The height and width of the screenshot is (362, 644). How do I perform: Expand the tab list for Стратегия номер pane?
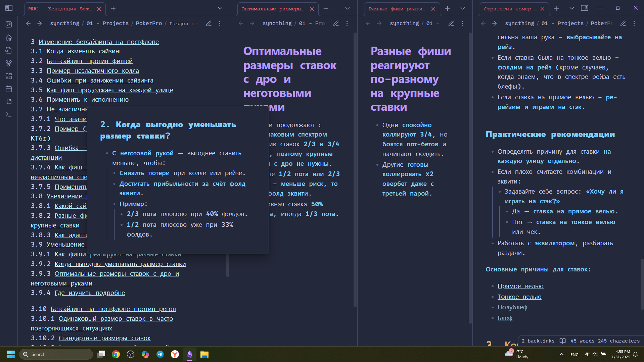click(x=571, y=8)
